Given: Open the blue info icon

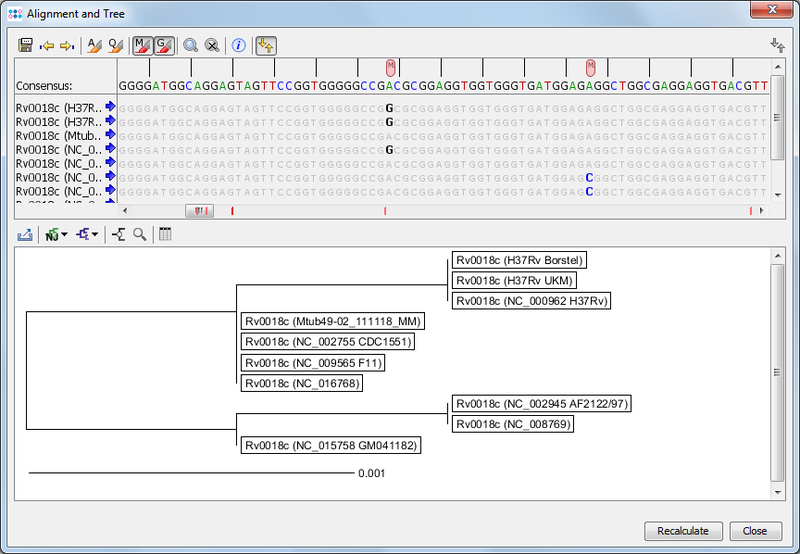Looking at the screenshot, I should [x=238, y=46].
